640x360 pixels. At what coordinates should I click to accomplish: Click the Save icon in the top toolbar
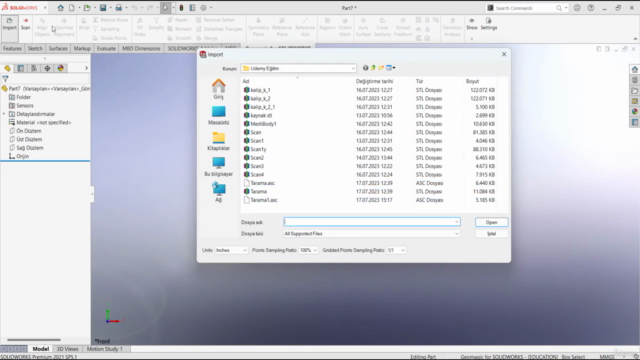(x=103, y=8)
